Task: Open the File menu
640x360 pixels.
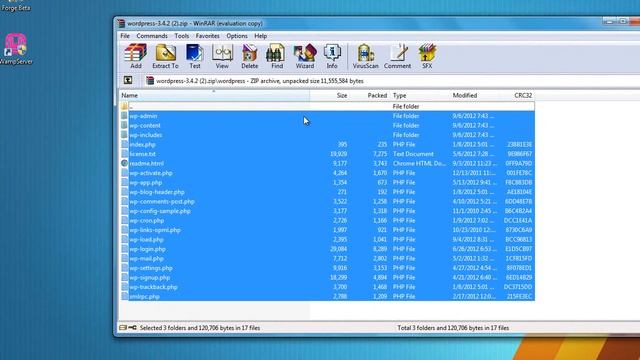Action: coord(125,36)
